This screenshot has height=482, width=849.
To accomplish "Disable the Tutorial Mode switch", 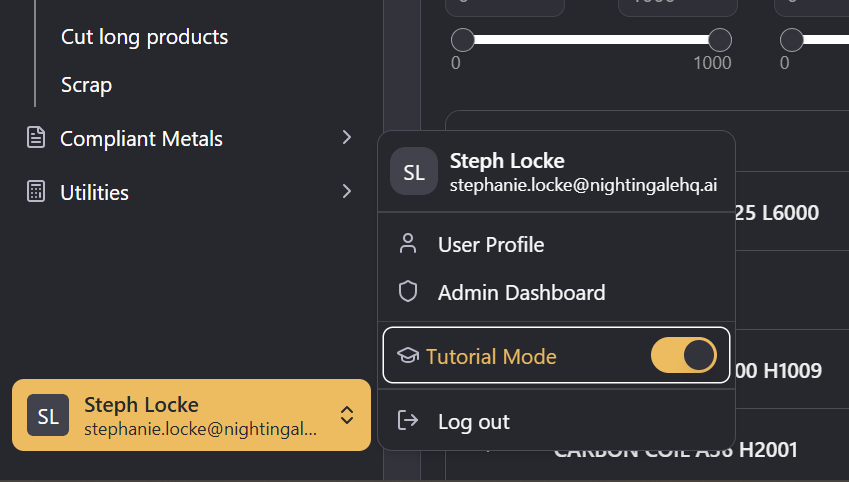I will [x=683, y=356].
